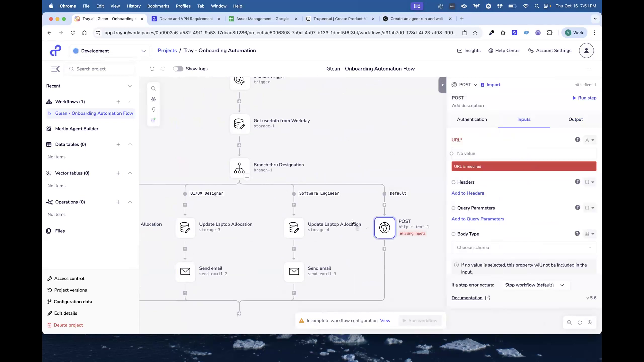Open the Stop workflow default dropdown
This screenshot has width=644, height=362.
[x=535, y=285]
